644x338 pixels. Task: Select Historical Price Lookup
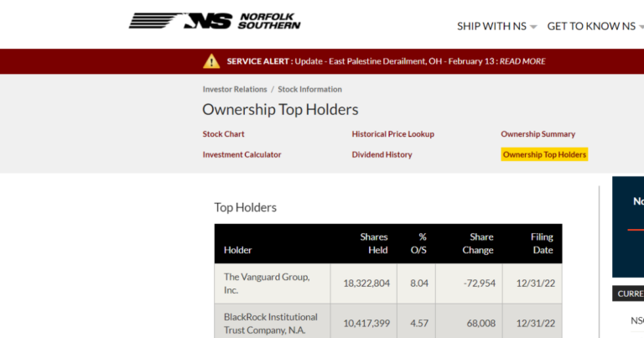tap(392, 134)
